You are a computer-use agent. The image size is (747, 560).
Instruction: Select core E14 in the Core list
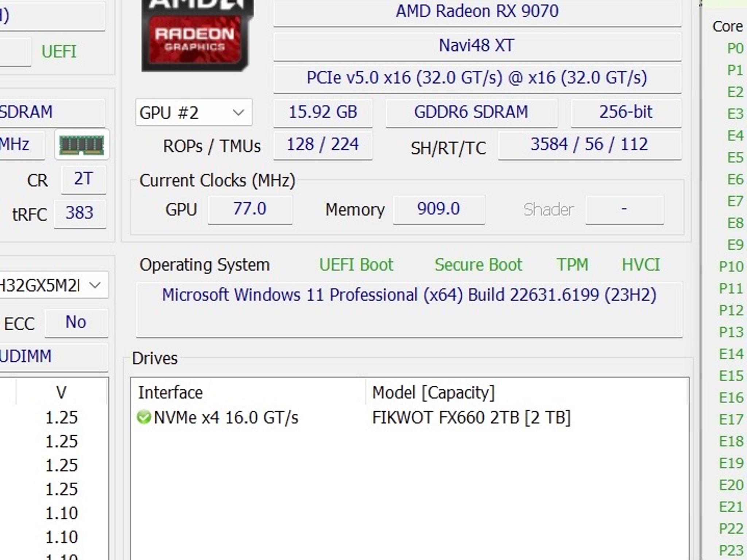point(731,354)
